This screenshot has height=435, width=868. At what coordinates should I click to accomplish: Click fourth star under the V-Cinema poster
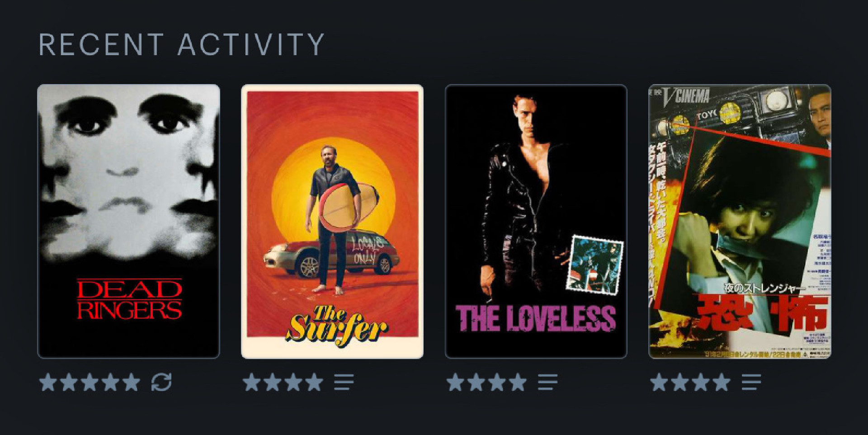[x=722, y=382]
